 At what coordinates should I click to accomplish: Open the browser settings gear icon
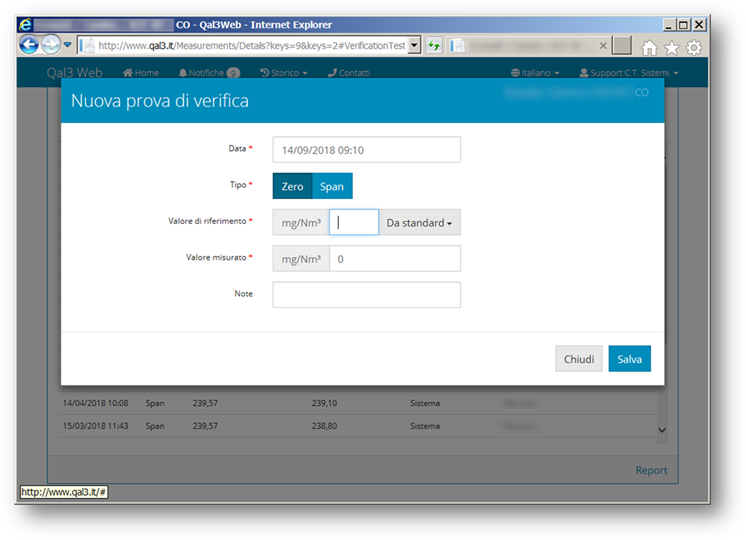(693, 47)
